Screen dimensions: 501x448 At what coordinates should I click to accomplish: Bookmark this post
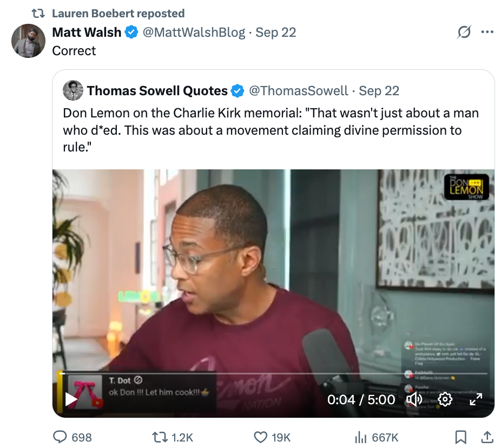(x=460, y=437)
